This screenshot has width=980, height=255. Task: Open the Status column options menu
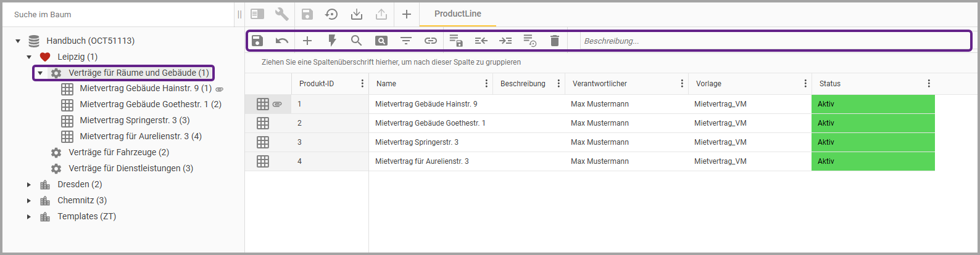click(929, 84)
